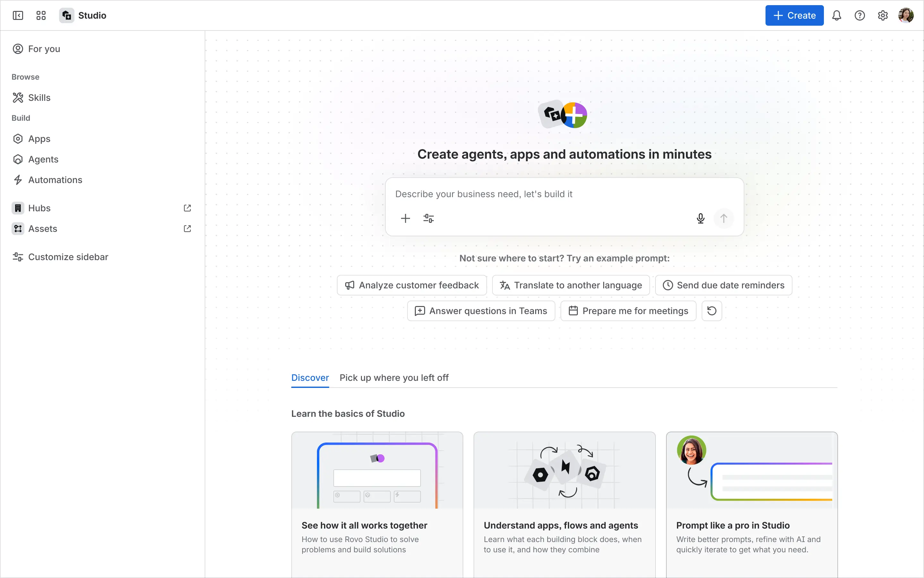Click Learn the basics of Studio heading

point(348,414)
